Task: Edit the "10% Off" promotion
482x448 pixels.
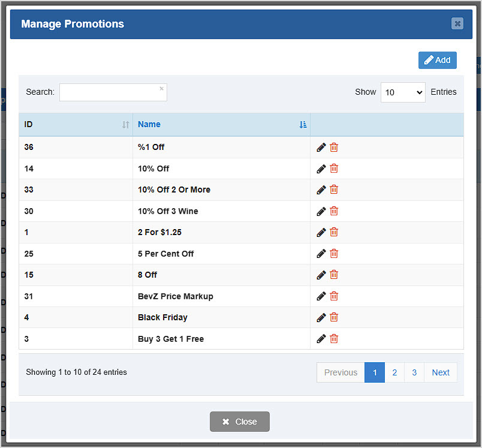Action: pos(321,169)
